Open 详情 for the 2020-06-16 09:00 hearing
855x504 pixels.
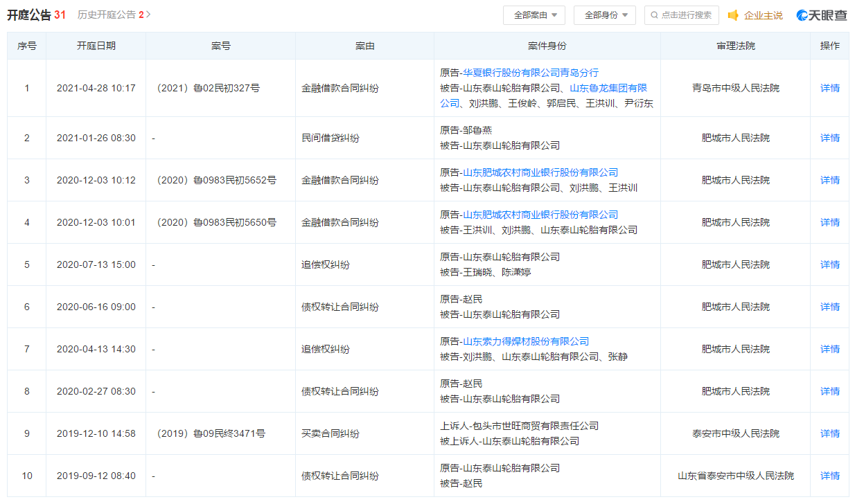click(x=830, y=307)
